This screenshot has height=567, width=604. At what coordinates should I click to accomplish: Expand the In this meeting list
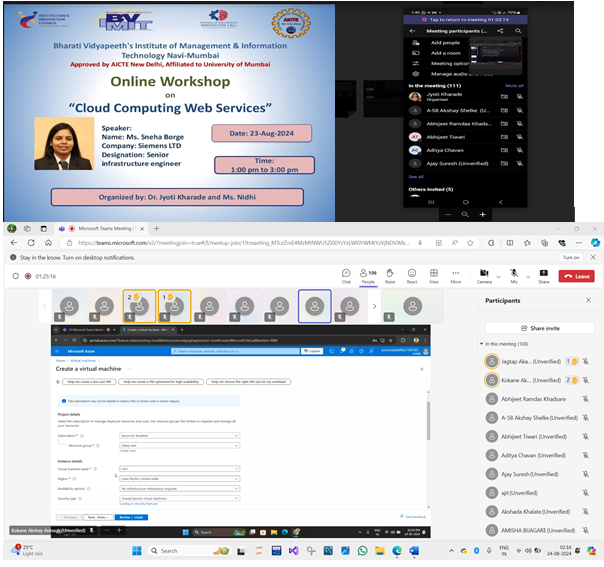click(x=484, y=344)
